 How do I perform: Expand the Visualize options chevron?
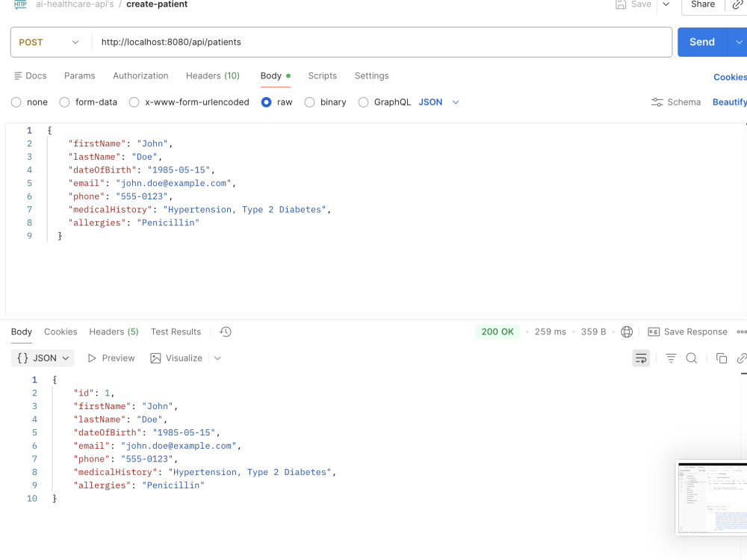(x=217, y=358)
